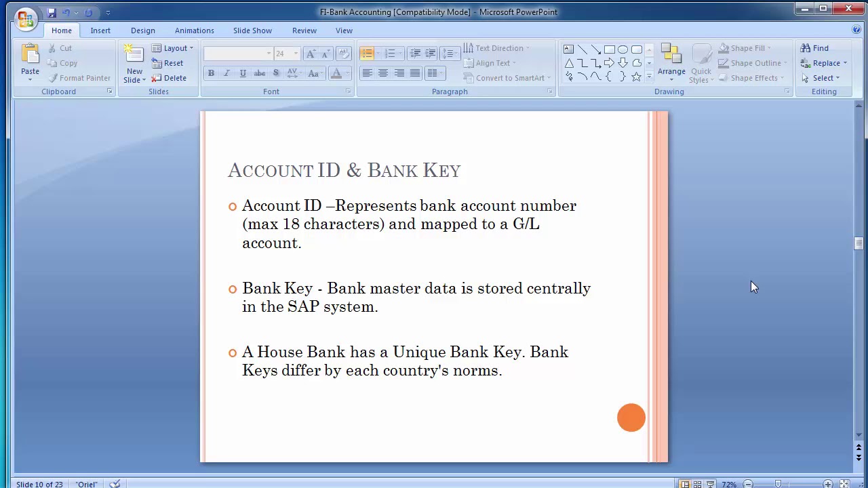The height and width of the screenshot is (488, 868).
Task: Open the Align Text dropdown
Action: 490,63
